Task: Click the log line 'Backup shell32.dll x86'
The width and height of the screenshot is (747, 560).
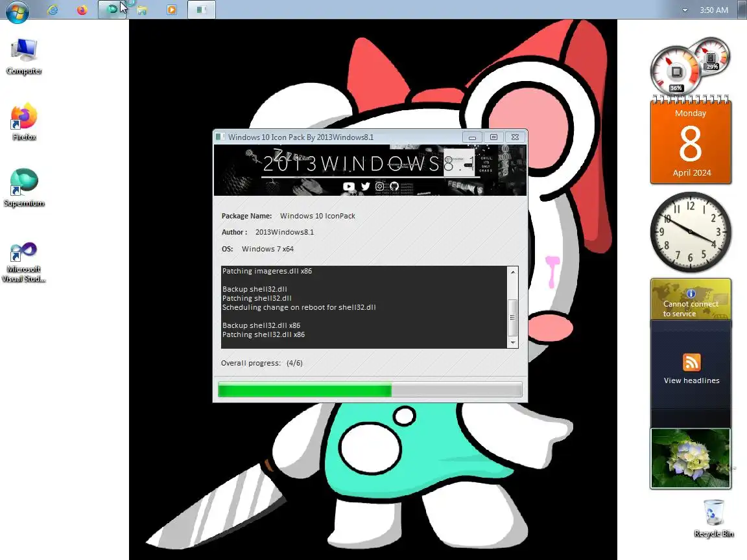Action: coord(261,326)
